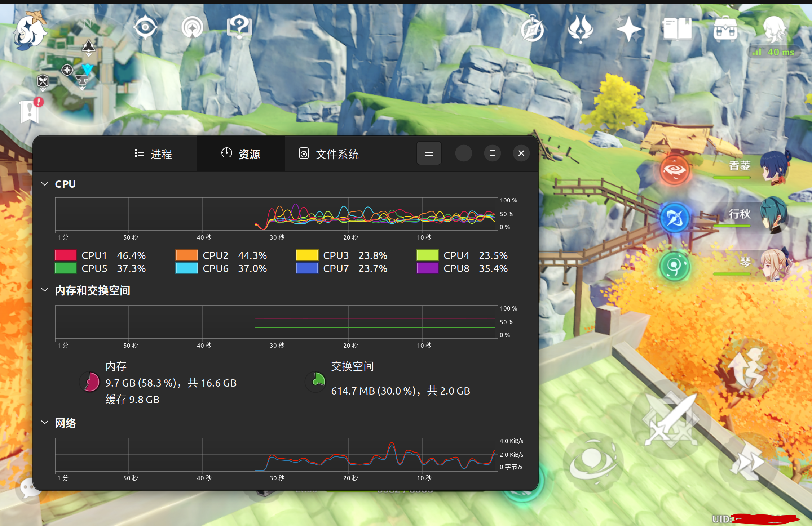Change CPU8 purple color swatch
Screen dimensions: 812x526
point(428,268)
